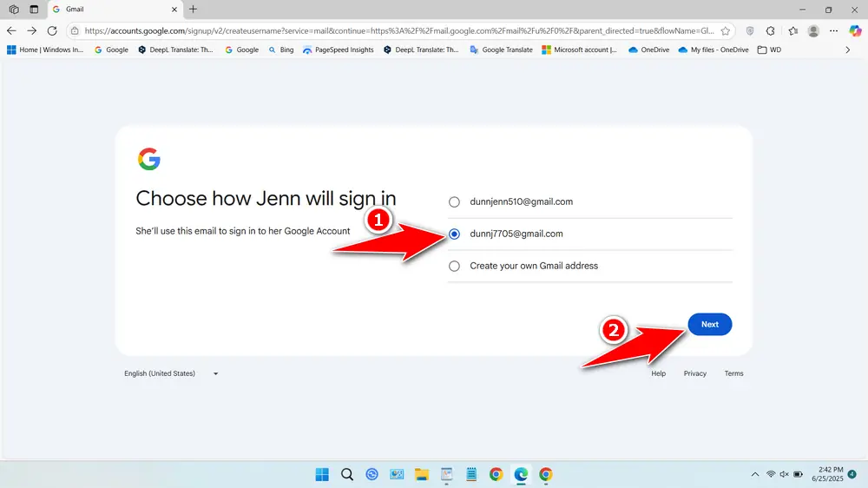This screenshot has height=488, width=868.
Task: Open the Notepad taskbar icon
Action: point(471,475)
